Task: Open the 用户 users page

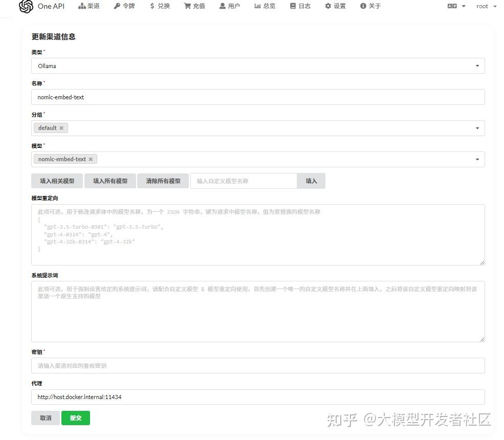Action: [230, 6]
